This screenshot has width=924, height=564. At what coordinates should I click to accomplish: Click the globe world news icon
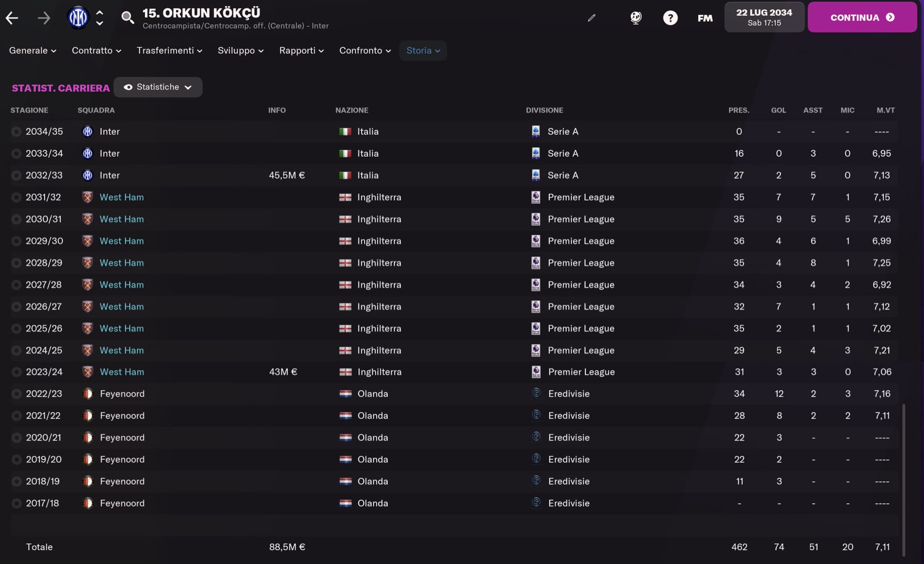[x=635, y=17]
